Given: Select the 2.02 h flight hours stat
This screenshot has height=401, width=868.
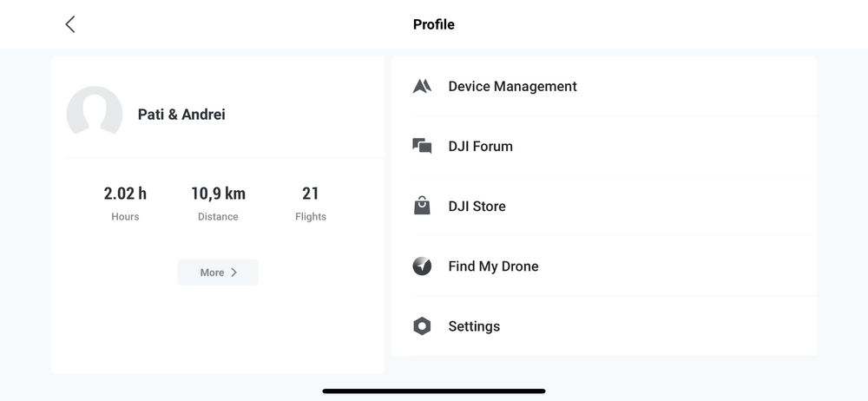Looking at the screenshot, I should pos(125,194).
